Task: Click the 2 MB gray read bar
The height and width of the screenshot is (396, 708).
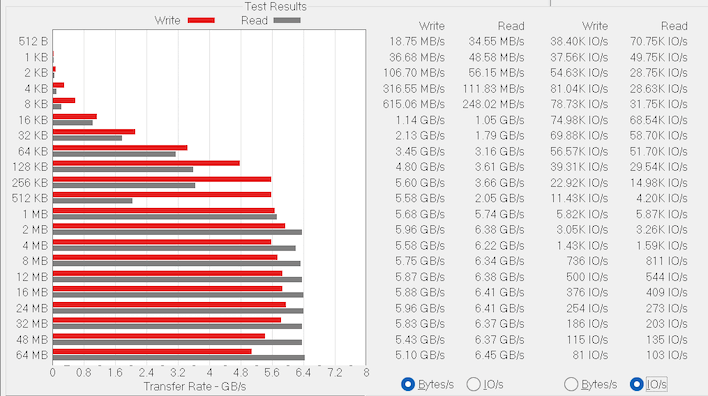Action: click(x=177, y=232)
